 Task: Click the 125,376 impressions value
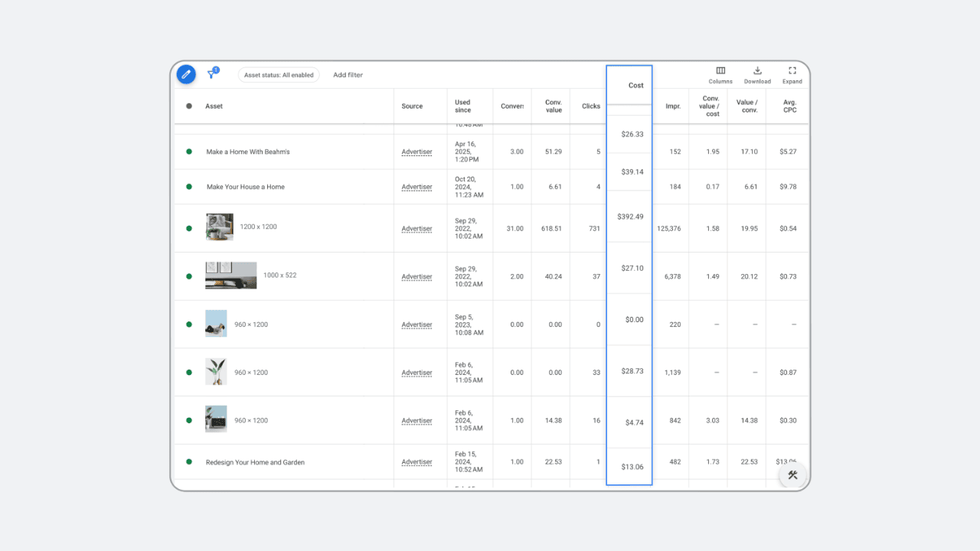click(668, 229)
